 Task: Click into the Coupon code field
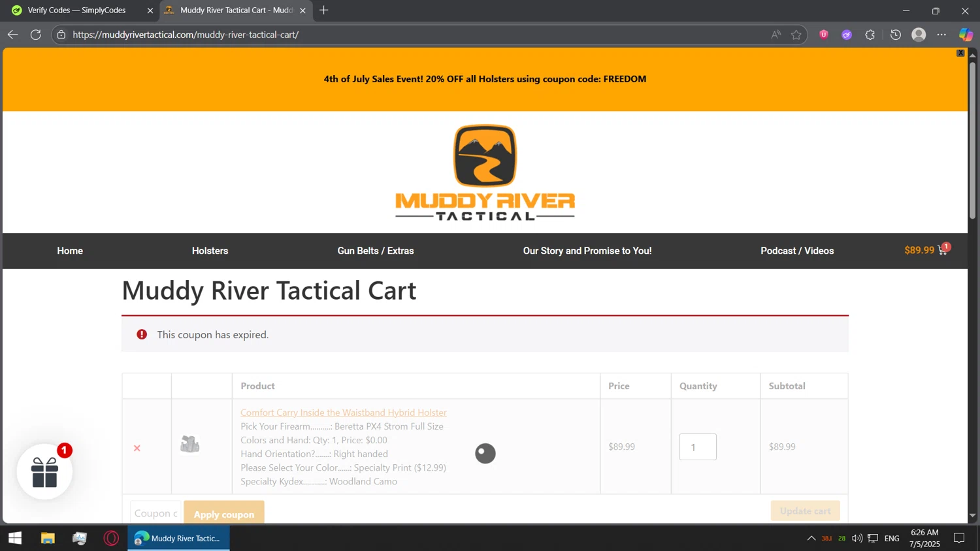click(155, 512)
